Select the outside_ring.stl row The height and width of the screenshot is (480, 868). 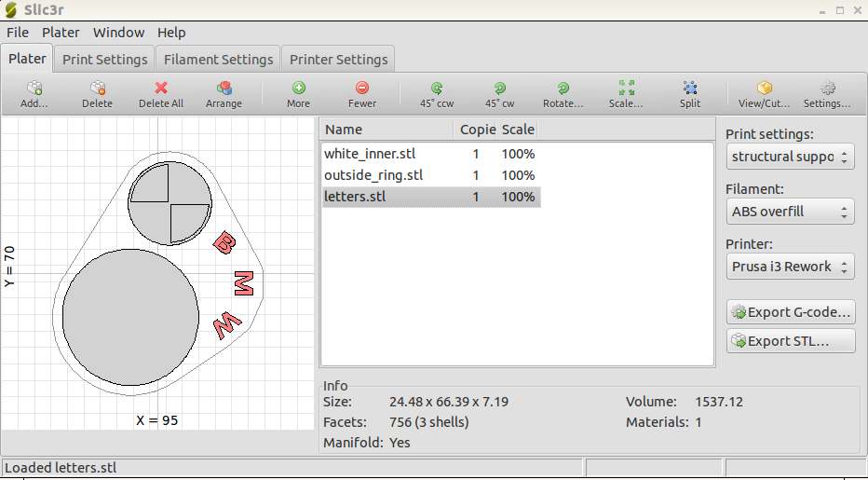[431, 175]
